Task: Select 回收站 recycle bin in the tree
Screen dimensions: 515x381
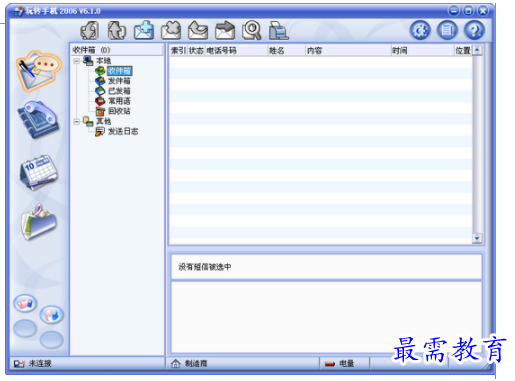Action: 119,111
